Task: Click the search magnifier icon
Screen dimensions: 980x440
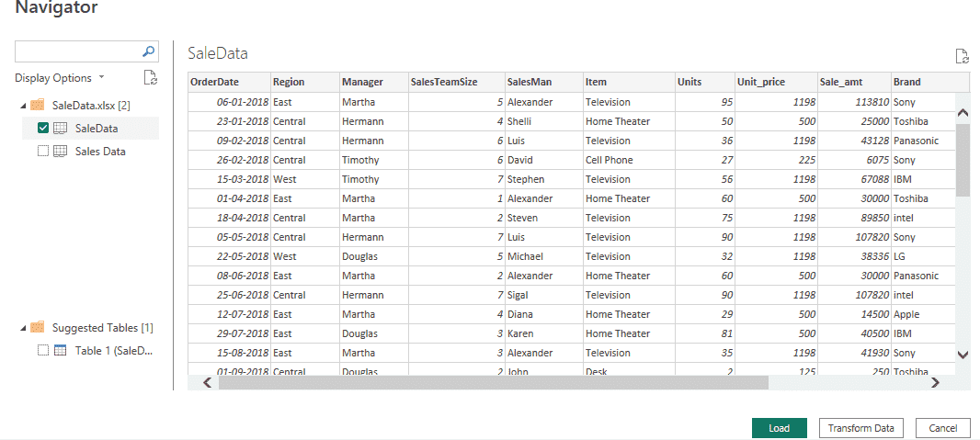Action: point(149,51)
